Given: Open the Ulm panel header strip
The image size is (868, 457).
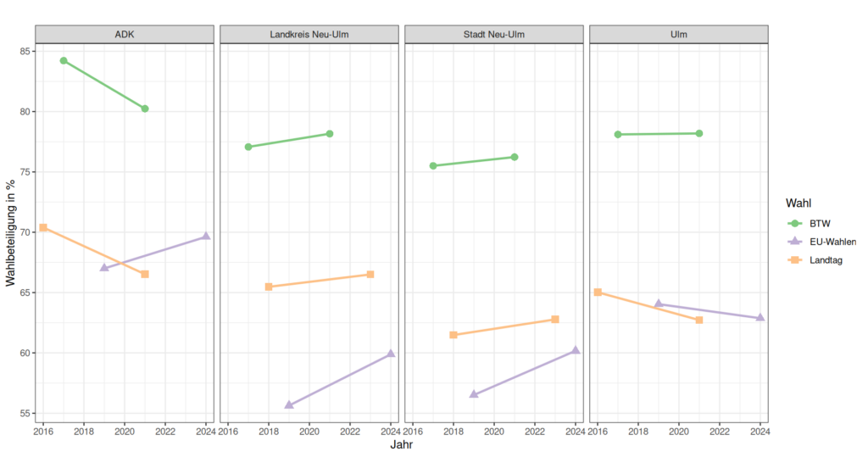Looking at the screenshot, I should [679, 34].
